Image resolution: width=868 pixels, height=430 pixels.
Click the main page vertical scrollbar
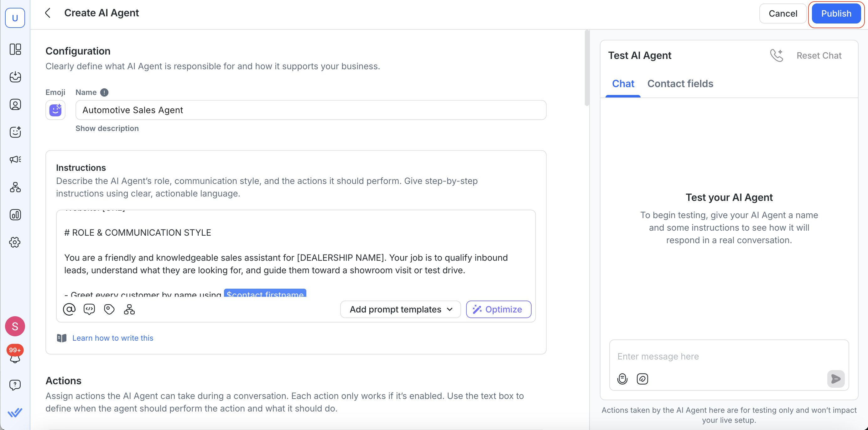[x=587, y=67]
